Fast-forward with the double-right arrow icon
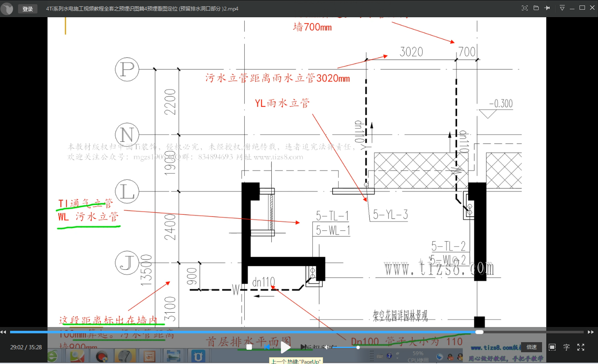598x364 pixels. pos(591,332)
